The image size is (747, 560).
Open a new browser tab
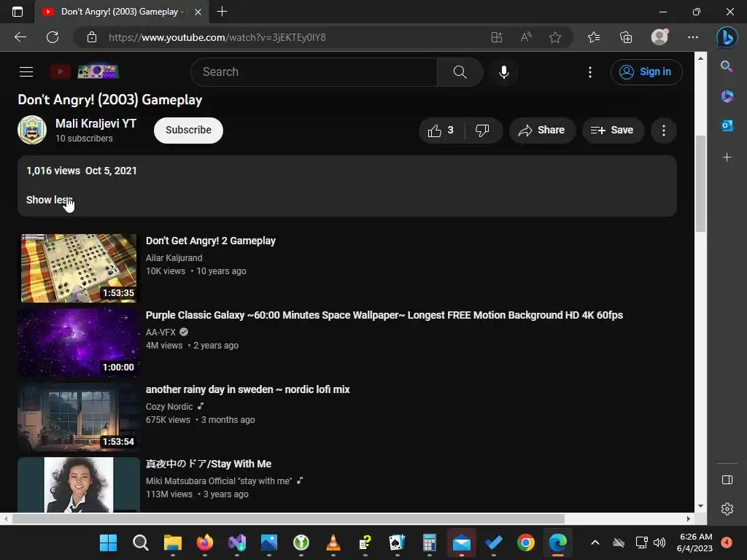(222, 12)
